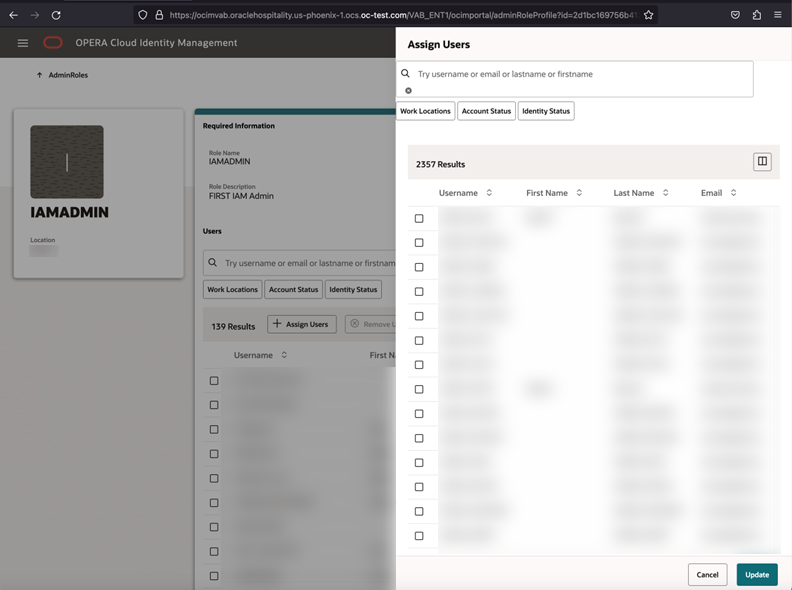Screen dimensions: 792x590
Task: Click the IAMADMIN role avatar image
Action: [67, 162]
